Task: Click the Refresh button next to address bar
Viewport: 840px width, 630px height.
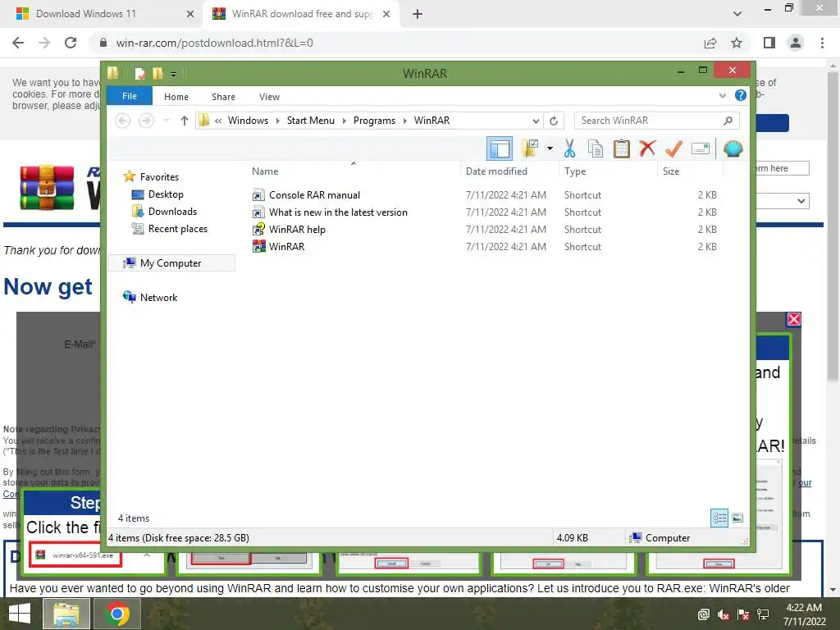Action: (554, 121)
